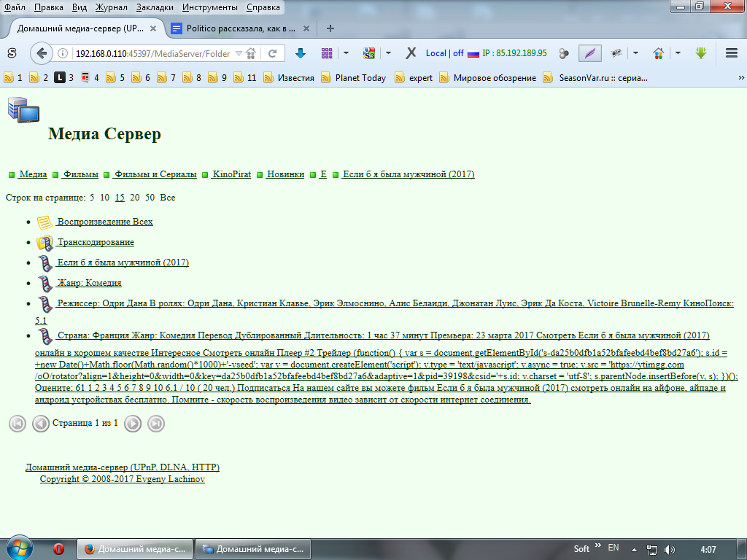The width and height of the screenshot is (747, 560).
Task: Open the hamburger menu in Firefox
Action: (731, 53)
